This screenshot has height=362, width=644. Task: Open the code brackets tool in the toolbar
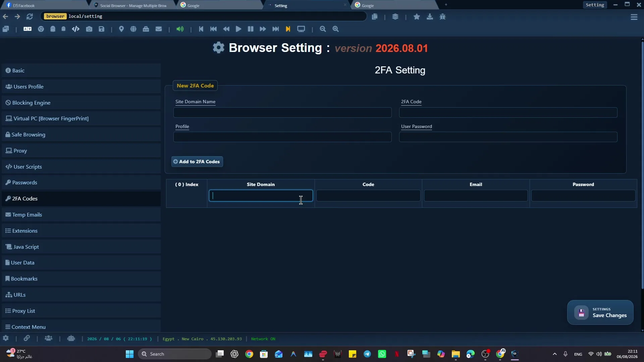click(x=75, y=29)
